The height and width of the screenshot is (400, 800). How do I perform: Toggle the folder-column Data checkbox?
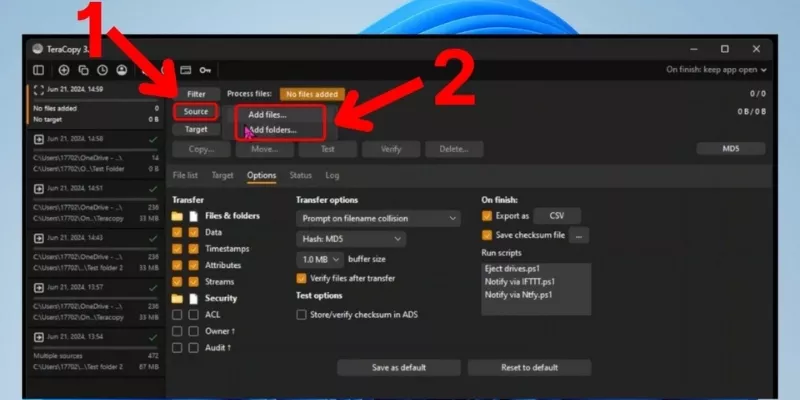[x=177, y=233]
